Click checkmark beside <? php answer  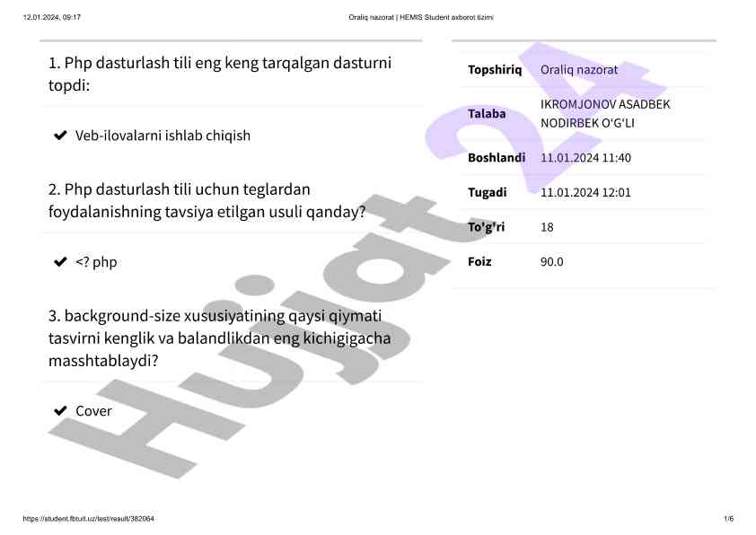point(60,262)
